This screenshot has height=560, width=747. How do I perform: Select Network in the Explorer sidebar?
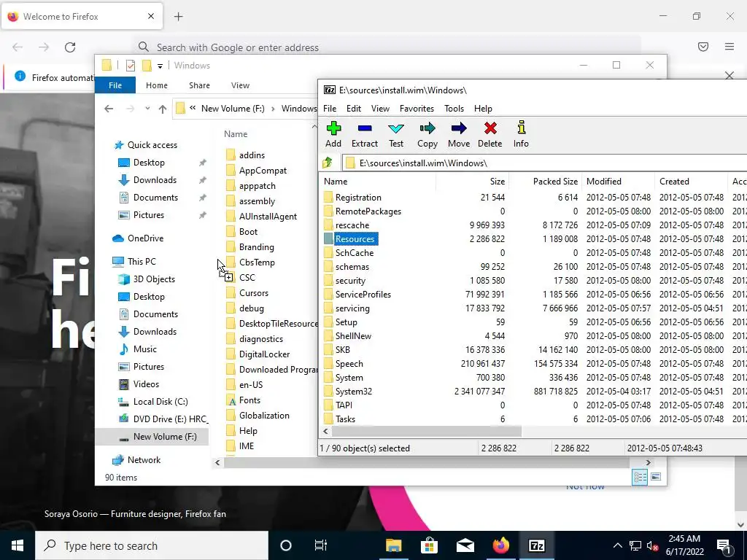[144, 460]
